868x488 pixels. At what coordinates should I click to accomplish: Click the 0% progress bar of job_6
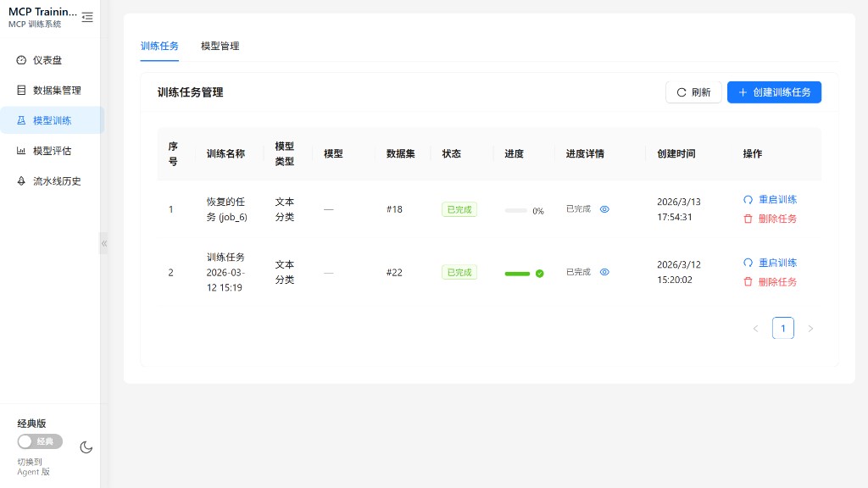pos(516,210)
